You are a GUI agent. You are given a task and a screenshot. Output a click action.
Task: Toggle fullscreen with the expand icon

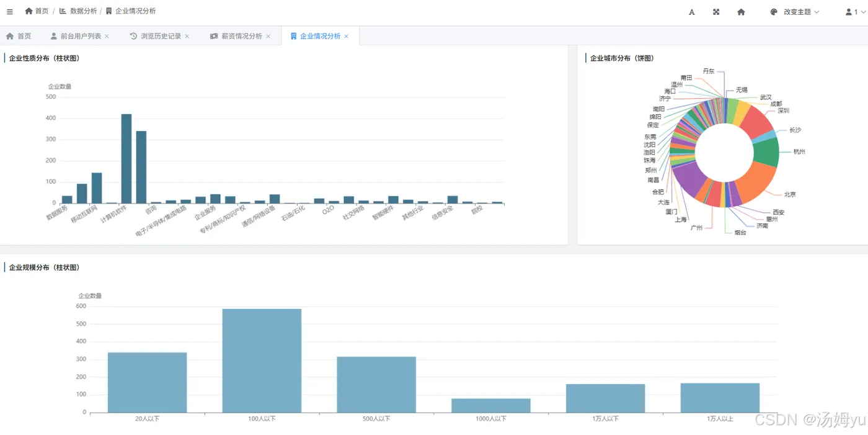point(716,12)
